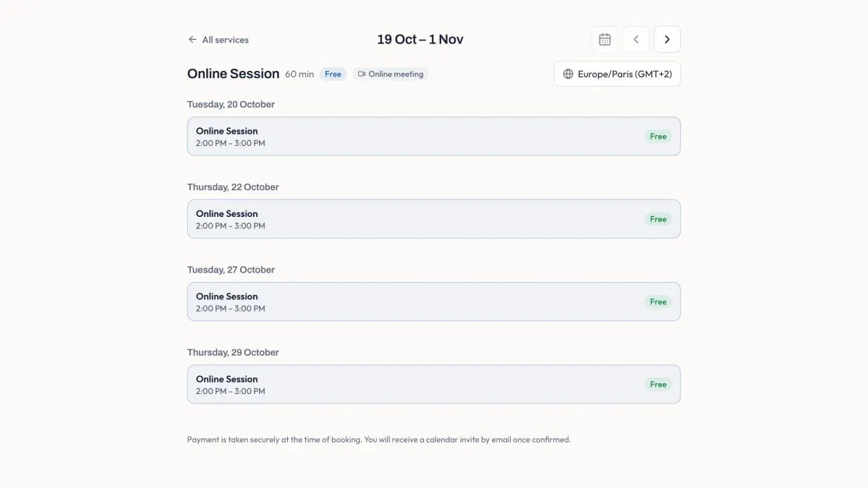Viewport: 868px width, 488px height.
Task: Click the green Free badge on 20 October slot
Action: coord(658,136)
